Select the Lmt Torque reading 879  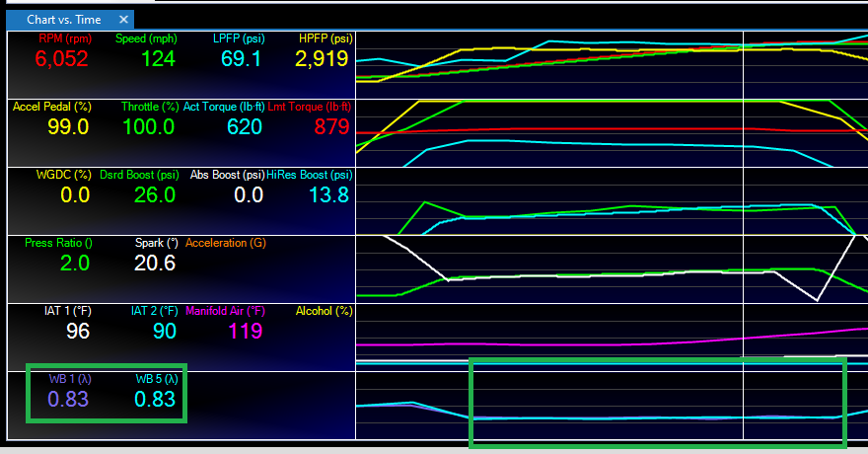[330, 127]
